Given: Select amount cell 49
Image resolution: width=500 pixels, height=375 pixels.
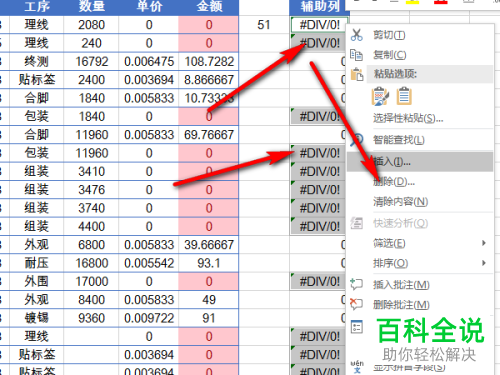Looking at the screenshot, I should point(209,300).
